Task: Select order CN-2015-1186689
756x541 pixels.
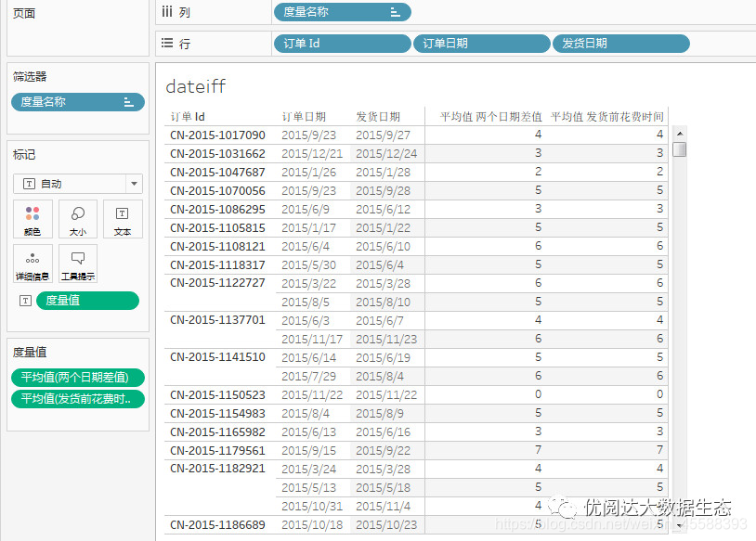Action: pyautogui.click(x=217, y=524)
